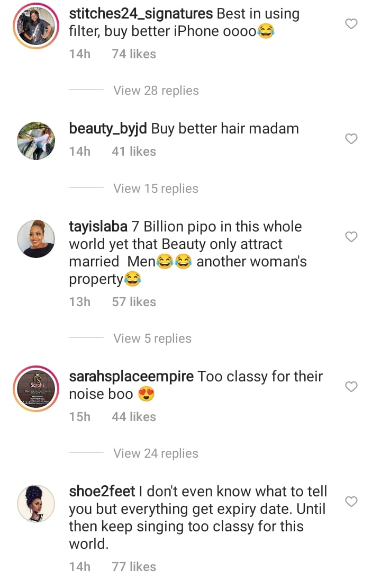View sarahsplaceempire story avatar
381x588 pixels.
pyautogui.click(x=36, y=389)
